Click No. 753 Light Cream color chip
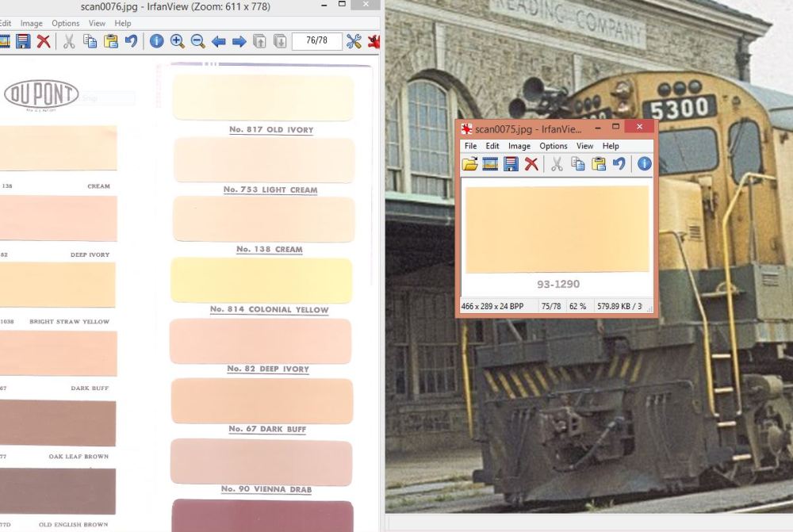This screenshot has height=532, width=793. click(264, 160)
